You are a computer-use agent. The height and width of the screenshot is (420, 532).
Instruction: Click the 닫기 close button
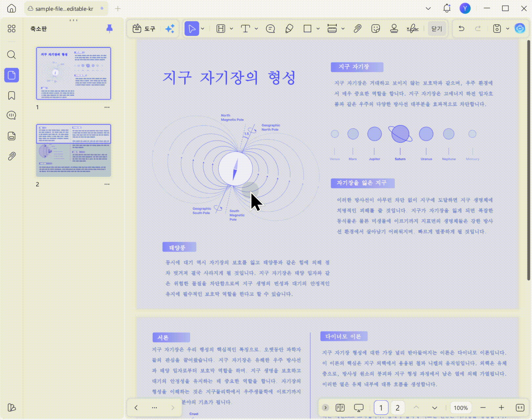coord(437,29)
